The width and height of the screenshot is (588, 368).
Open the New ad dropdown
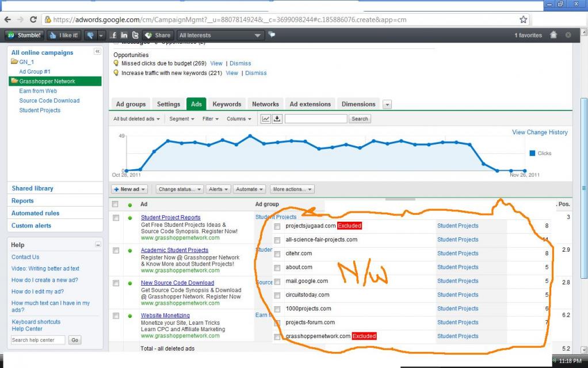click(129, 189)
